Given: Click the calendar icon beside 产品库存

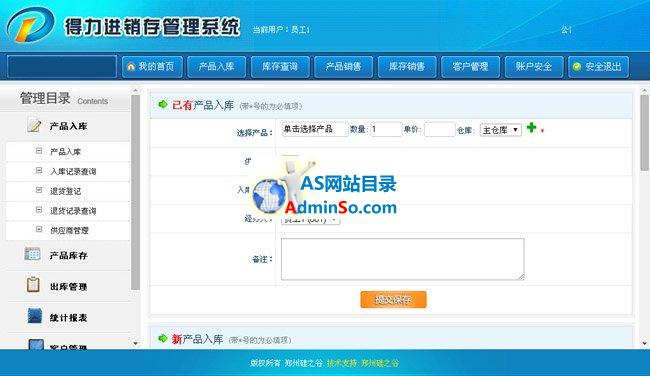Looking at the screenshot, I should tap(32, 254).
